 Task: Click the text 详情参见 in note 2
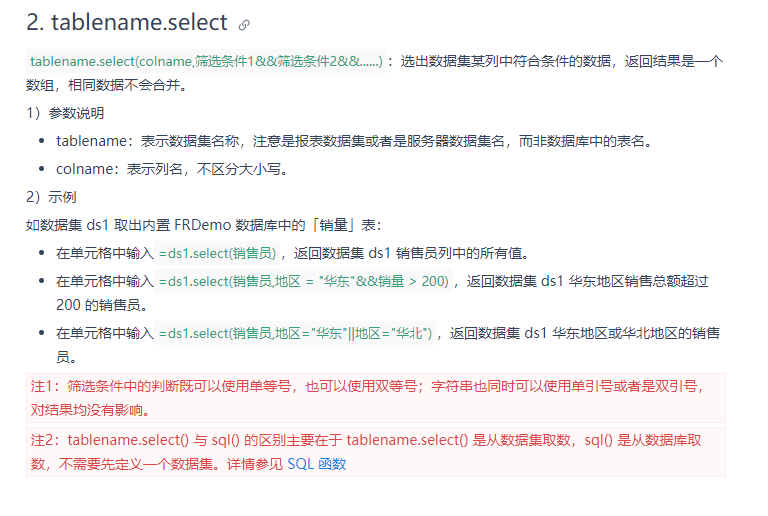255,464
